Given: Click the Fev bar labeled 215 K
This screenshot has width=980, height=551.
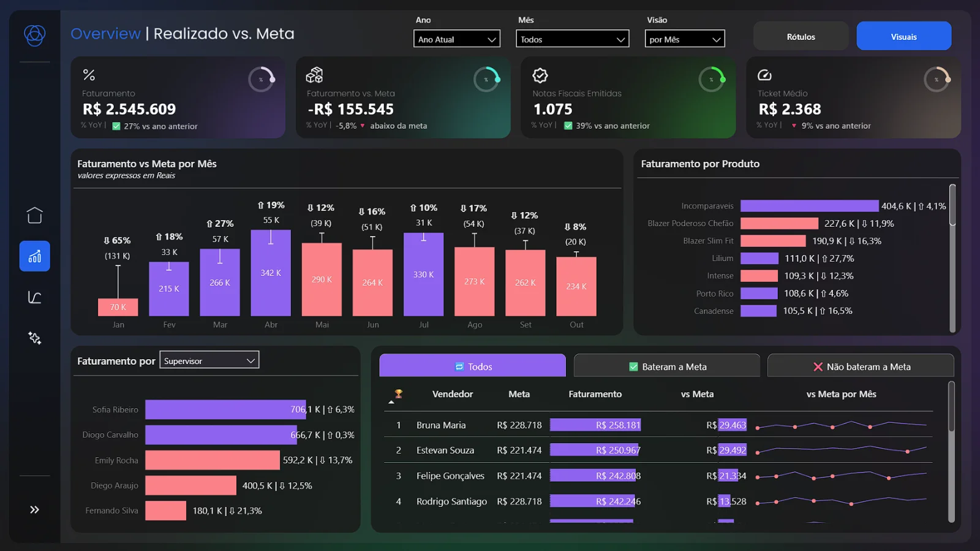Looking at the screenshot, I should coord(169,289).
